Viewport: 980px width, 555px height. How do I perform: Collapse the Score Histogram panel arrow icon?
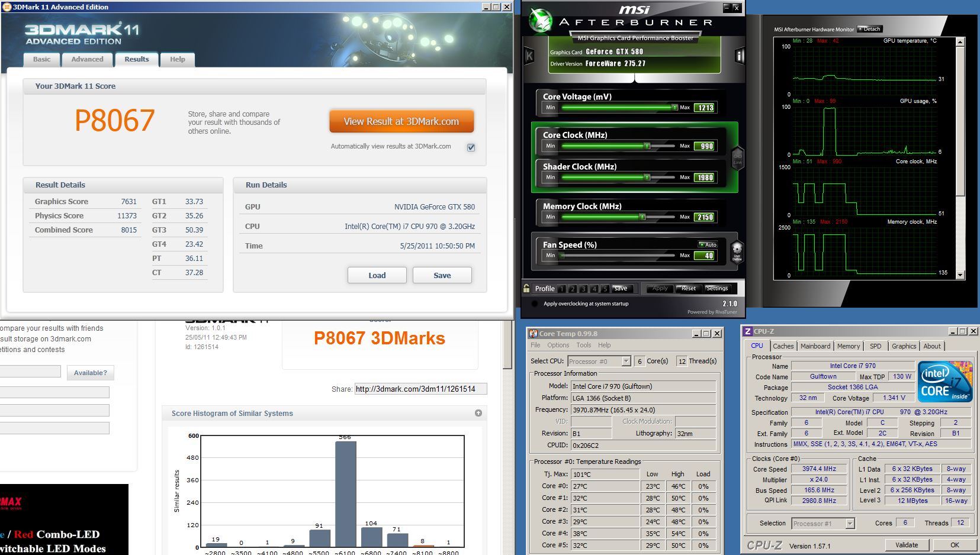click(478, 413)
